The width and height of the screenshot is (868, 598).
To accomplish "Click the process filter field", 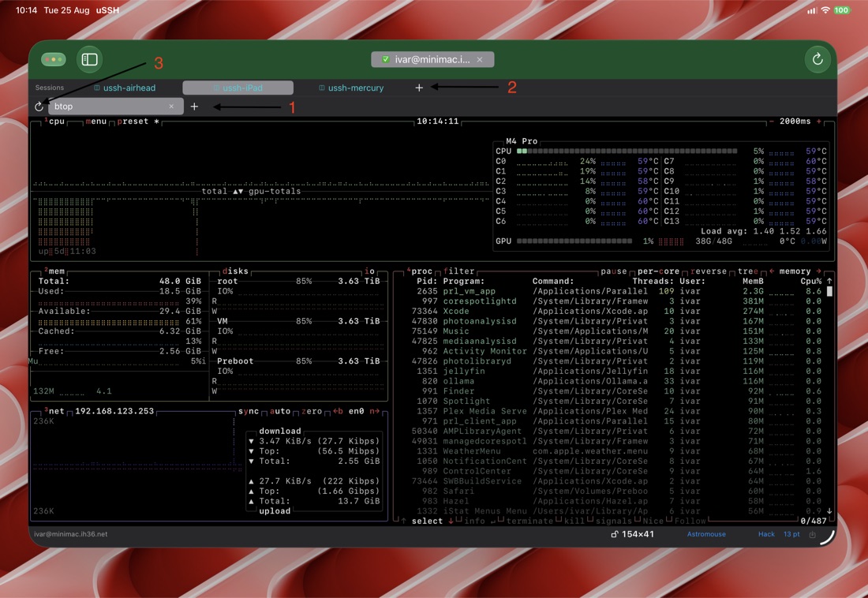I will coord(459,271).
